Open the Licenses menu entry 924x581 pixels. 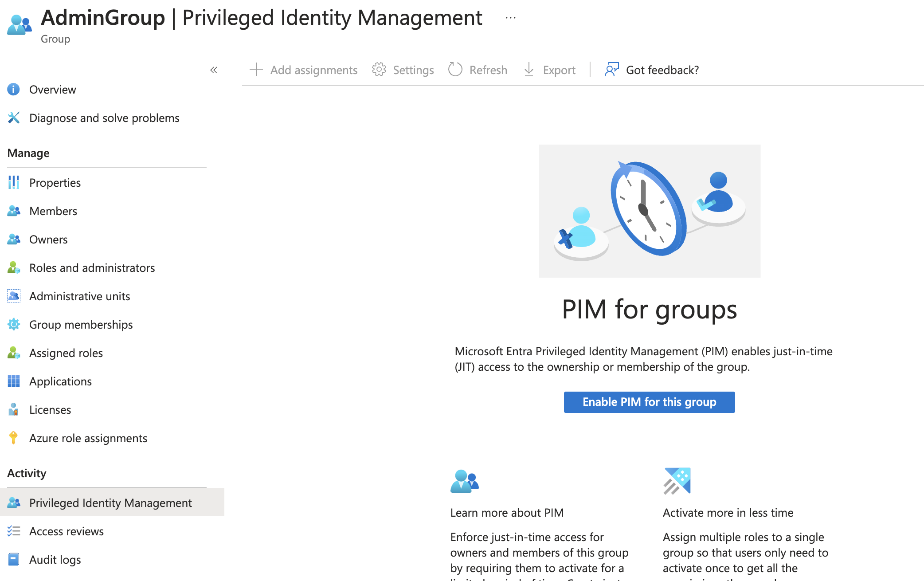point(50,410)
